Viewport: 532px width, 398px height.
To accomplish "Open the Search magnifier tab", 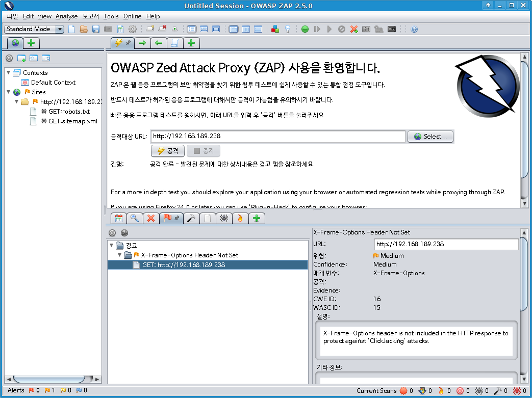I will tap(135, 218).
